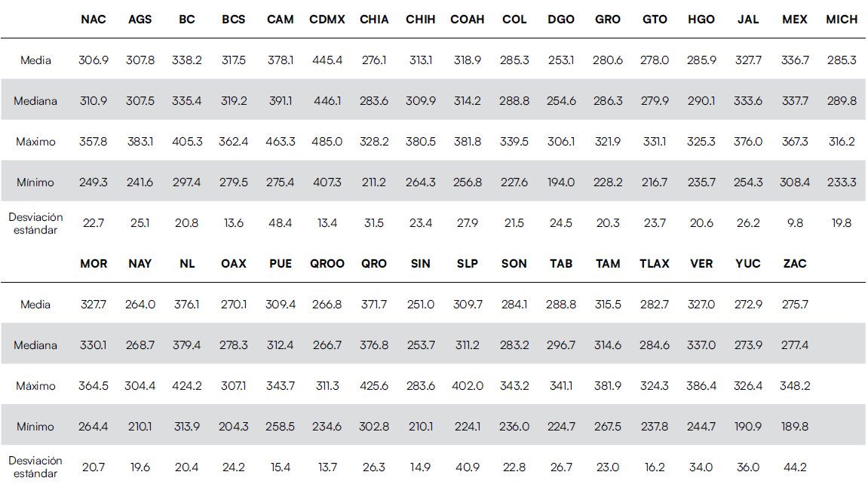Select NAC Media value 306.9

click(94, 60)
